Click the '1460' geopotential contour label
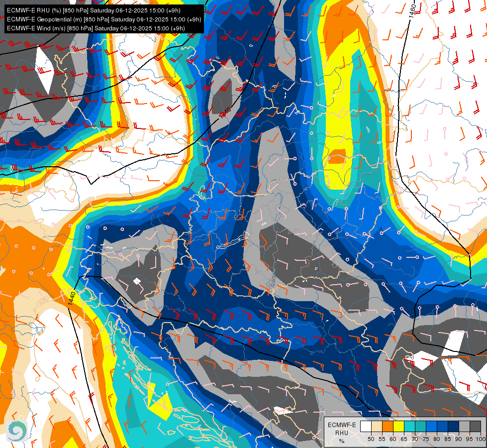 (412, 10)
